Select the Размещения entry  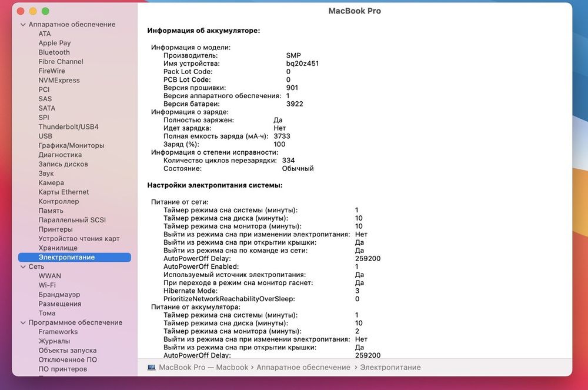59,304
